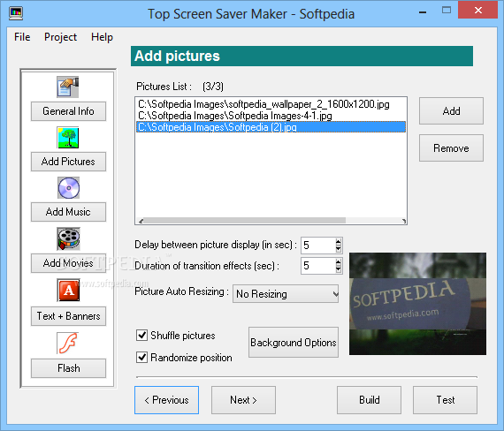Select Softpedia (2).jpg in the pictures list
Viewport: 504px width, 431px height.
click(271, 127)
